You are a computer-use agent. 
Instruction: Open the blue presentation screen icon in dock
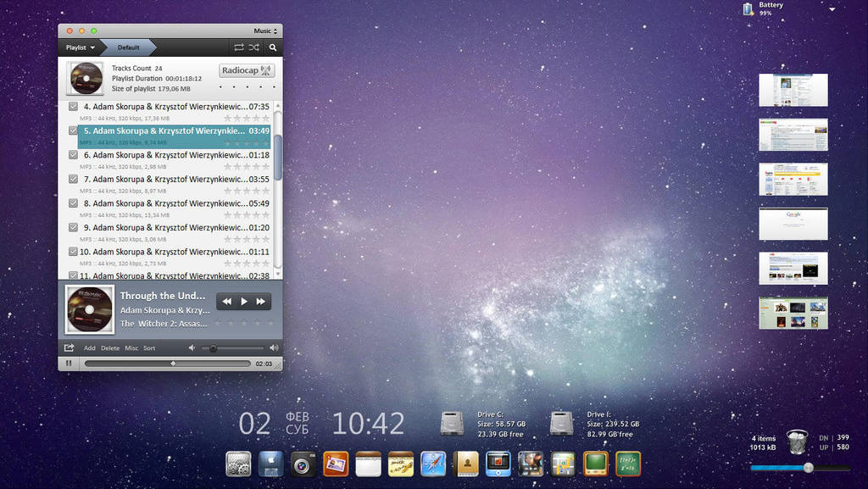(x=498, y=464)
